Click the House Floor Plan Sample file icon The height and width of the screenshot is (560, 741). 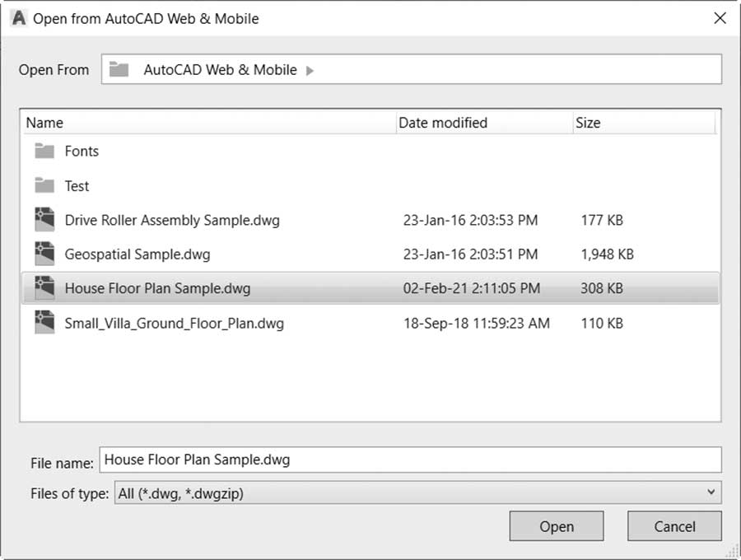coord(44,287)
